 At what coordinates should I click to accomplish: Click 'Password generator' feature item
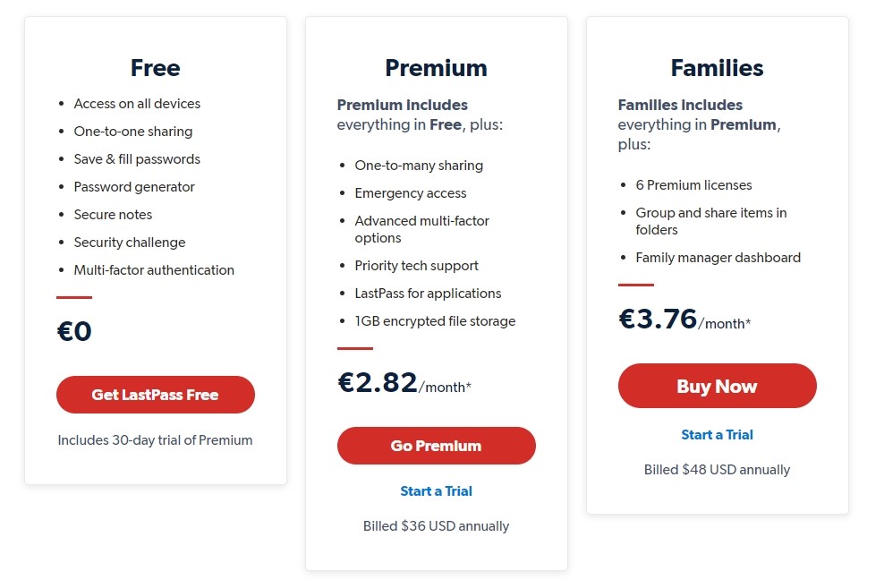[134, 187]
